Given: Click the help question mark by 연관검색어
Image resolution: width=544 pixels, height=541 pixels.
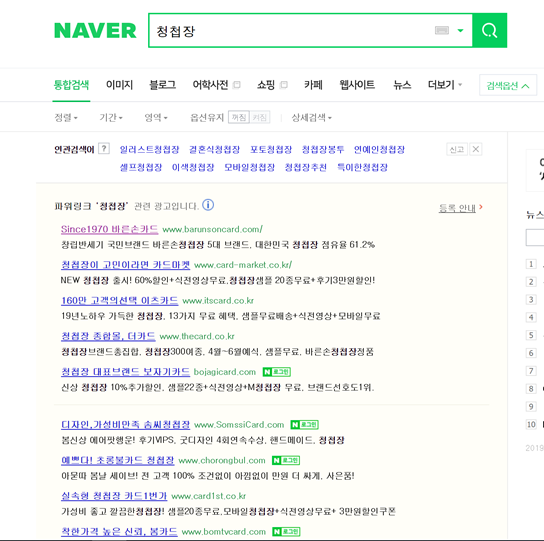Looking at the screenshot, I should [104, 149].
